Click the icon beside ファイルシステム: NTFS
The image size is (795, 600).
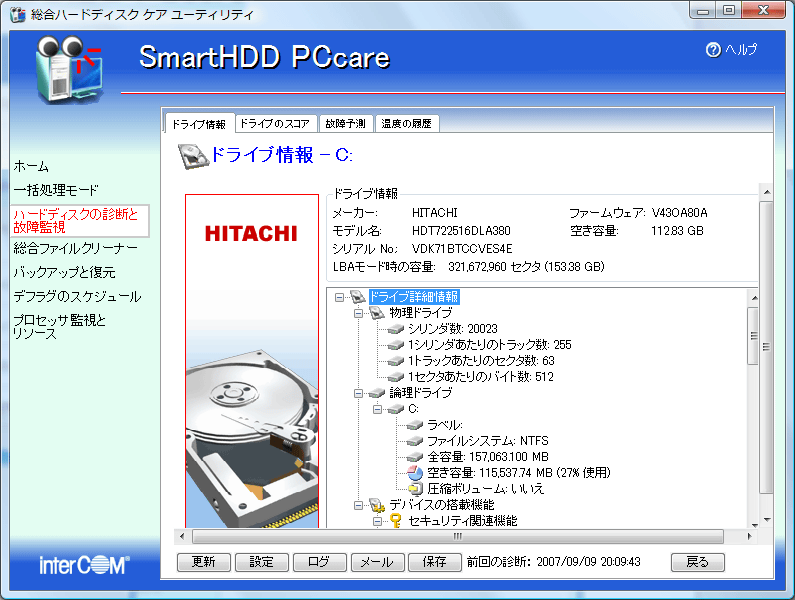415,441
